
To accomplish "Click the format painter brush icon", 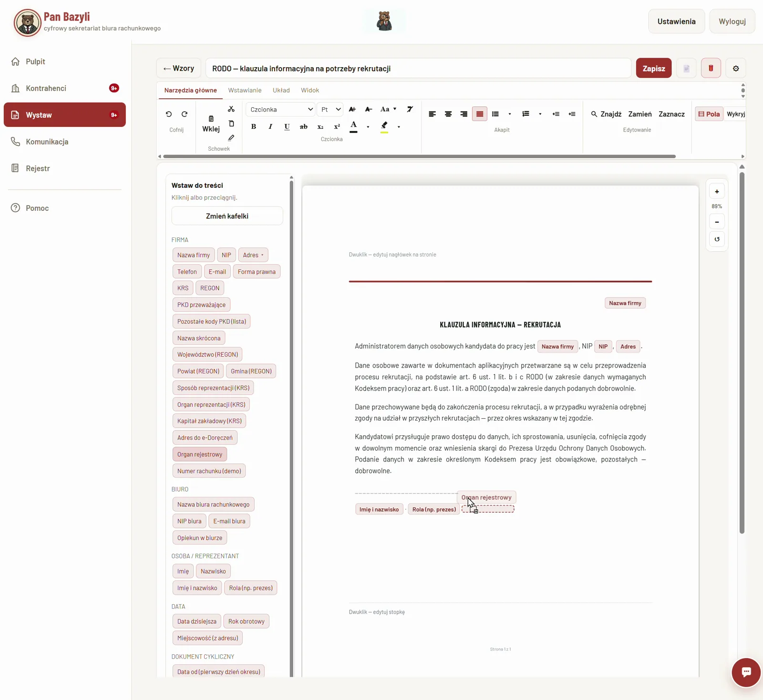I will tap(231, 138).
